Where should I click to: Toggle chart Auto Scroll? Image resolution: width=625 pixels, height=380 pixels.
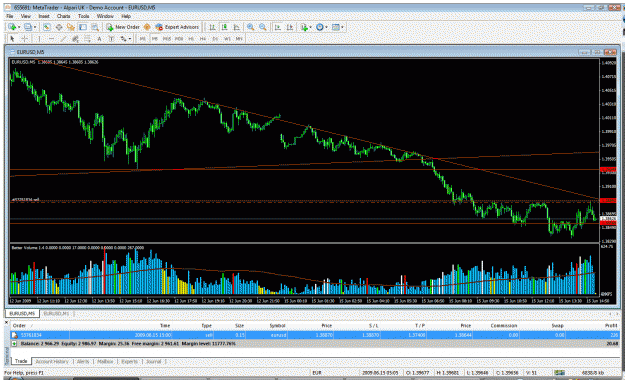(278, 27)
